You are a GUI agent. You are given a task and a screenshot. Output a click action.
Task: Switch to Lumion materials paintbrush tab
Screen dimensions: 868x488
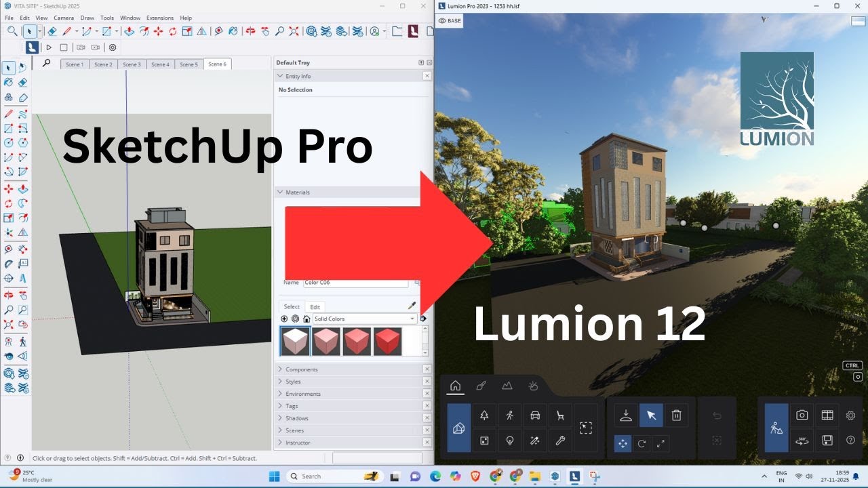481,386
